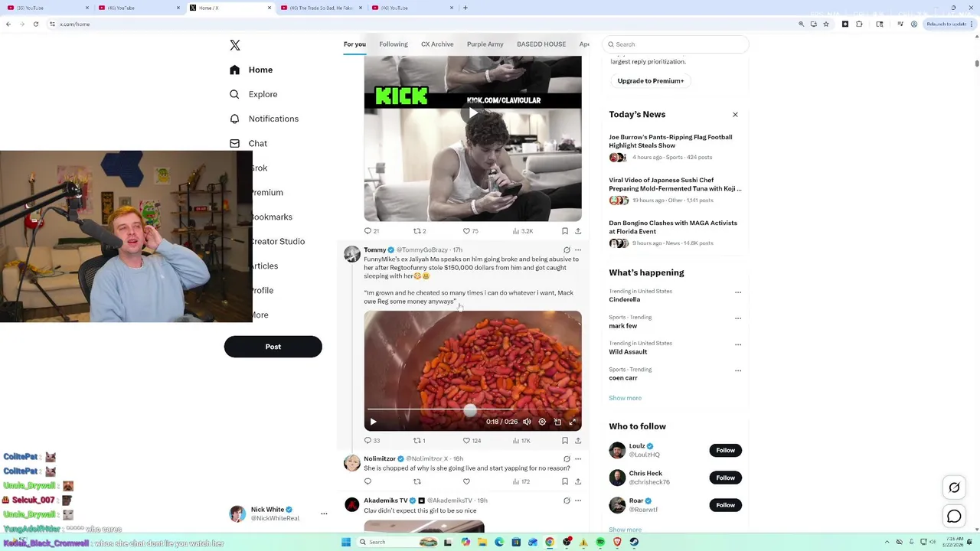Like Nolimitzor's post
Viewport: 980px width, 551px height.
(x=466, y=482)
